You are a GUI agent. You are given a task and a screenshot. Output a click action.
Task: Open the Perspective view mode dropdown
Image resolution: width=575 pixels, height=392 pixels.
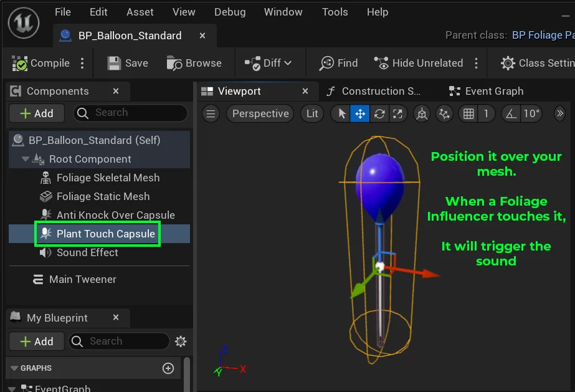click(260, 113)
